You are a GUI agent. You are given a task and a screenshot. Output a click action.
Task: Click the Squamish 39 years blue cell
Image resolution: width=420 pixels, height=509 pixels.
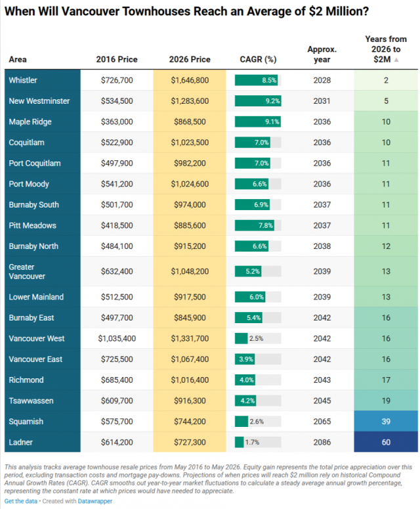coord(386,422)
